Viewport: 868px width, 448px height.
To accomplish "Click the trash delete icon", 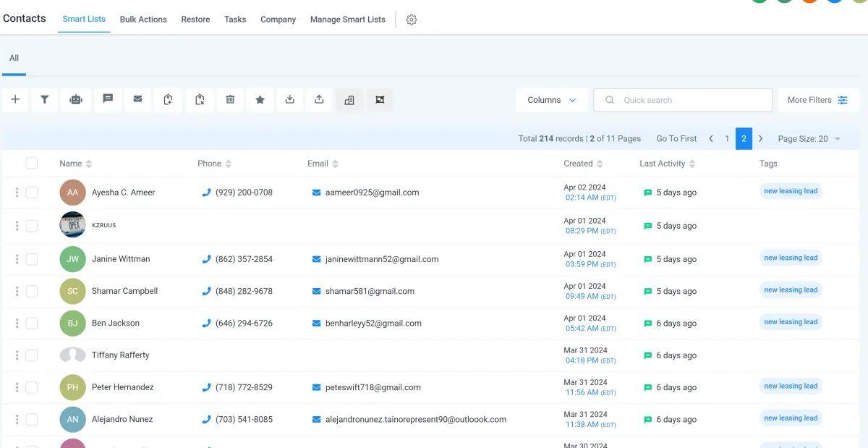I will coord(230,100).
